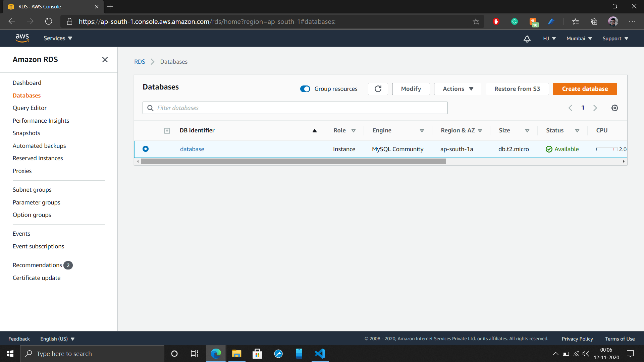Open the Actions dropdown

tap(457, 89)
